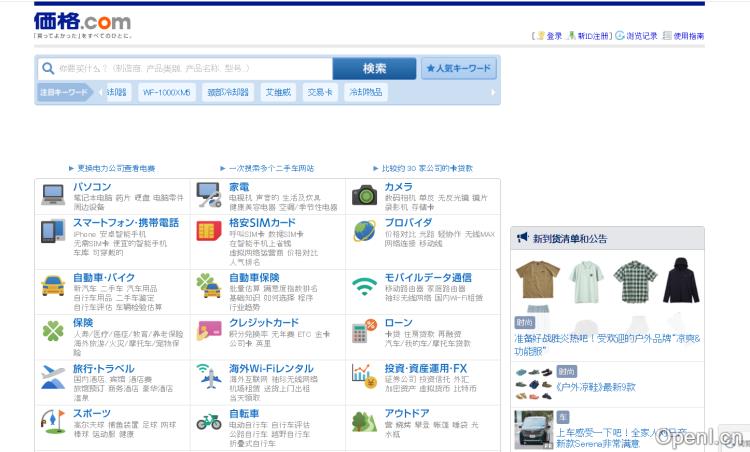The image size is (750, 452).
Task: Select the 艾维威 keyword tag
Action: pos(278,92)
